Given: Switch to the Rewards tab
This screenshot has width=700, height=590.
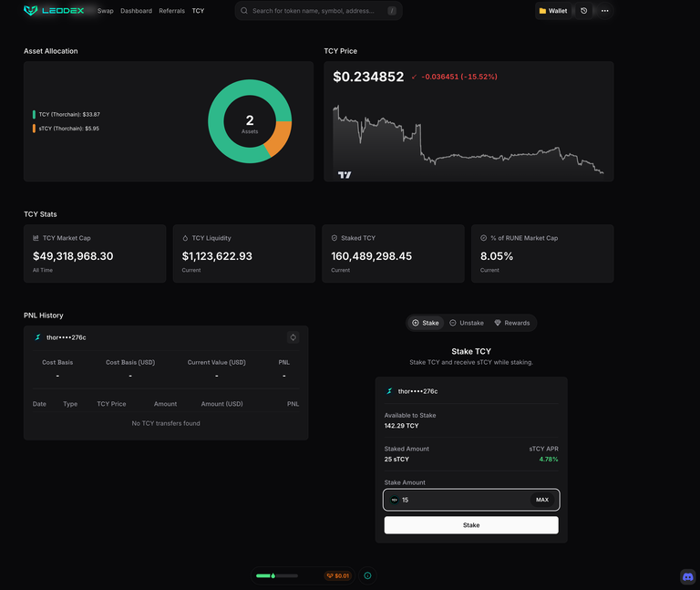Looking at the screenshot, I should [x=512, y=323].
